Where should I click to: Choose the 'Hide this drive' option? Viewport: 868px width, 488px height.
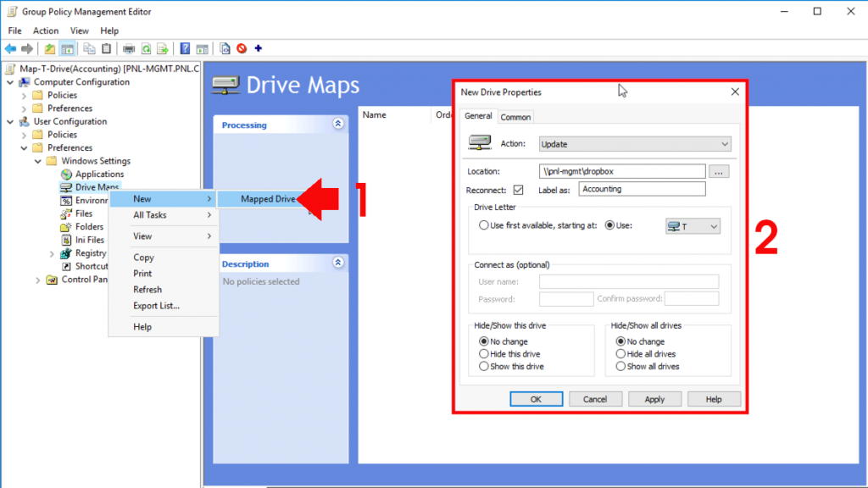coord(484,354)
